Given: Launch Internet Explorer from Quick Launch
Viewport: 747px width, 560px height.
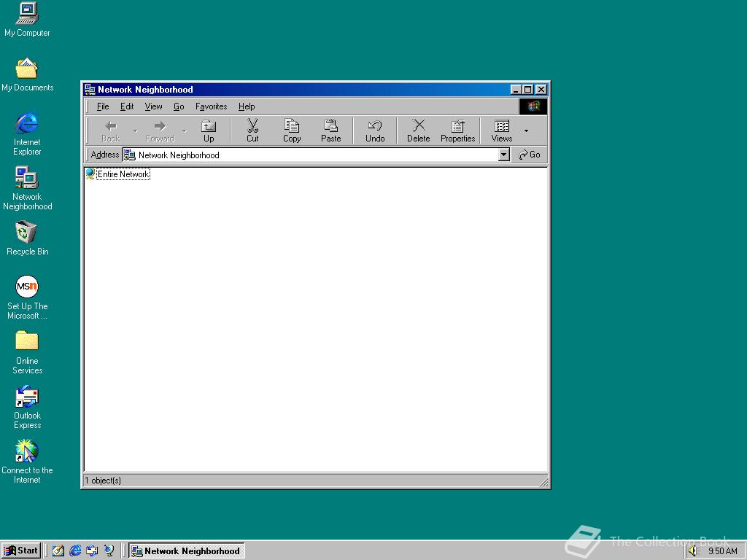Looking at the screenshot, I should (75, 551).
